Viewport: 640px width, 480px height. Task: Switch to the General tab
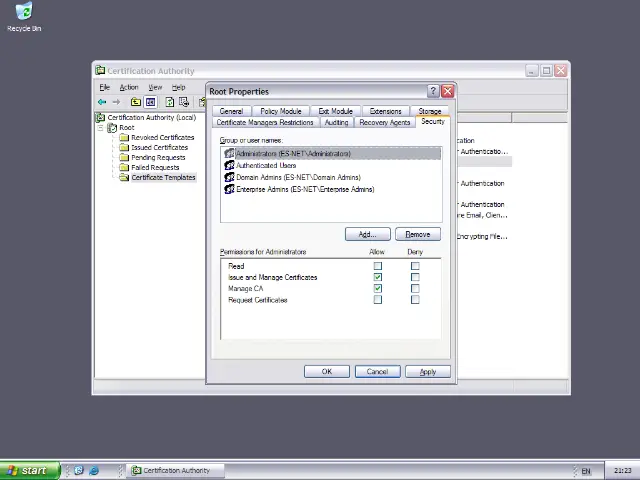[231, 111]
